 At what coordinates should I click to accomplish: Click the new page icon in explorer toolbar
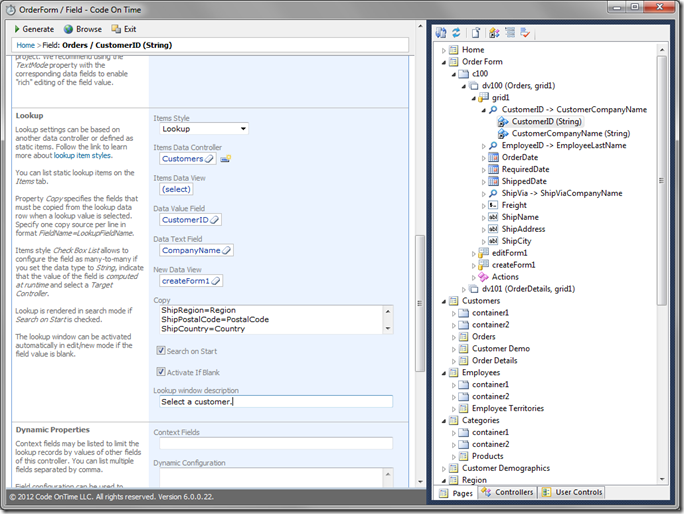click(x=477, y=33)
